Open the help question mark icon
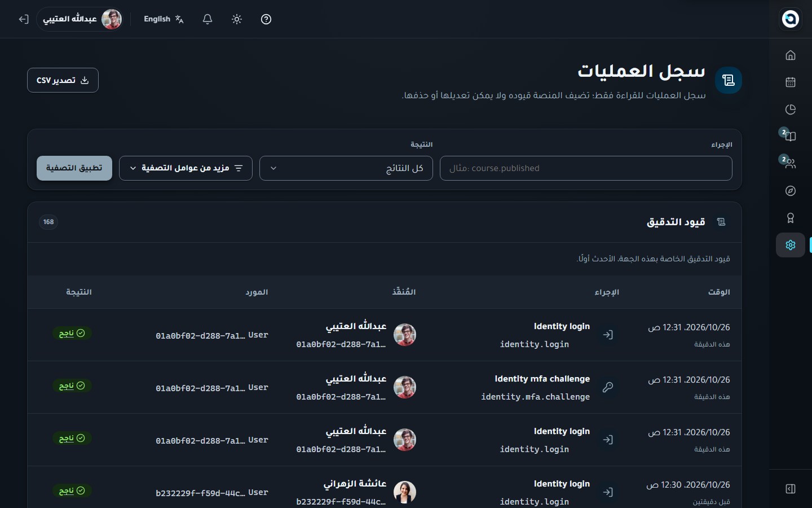 [x=266, y=19]
